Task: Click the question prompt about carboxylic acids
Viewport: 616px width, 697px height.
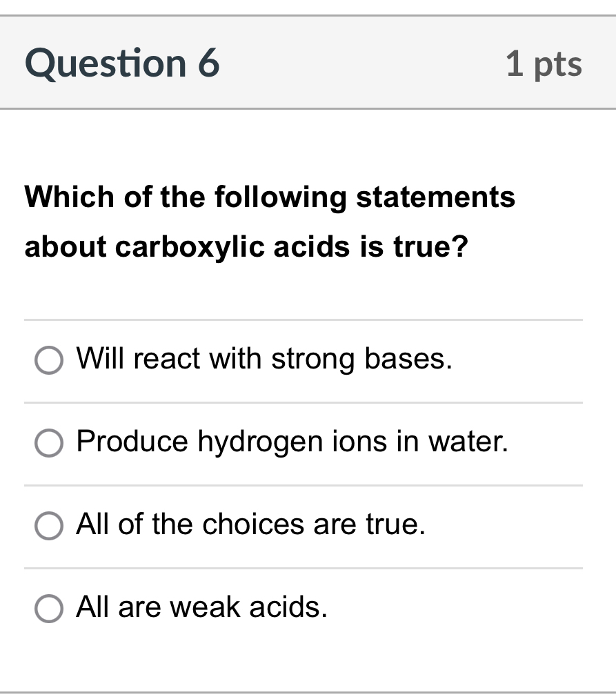Action: (x=270, y=221)
